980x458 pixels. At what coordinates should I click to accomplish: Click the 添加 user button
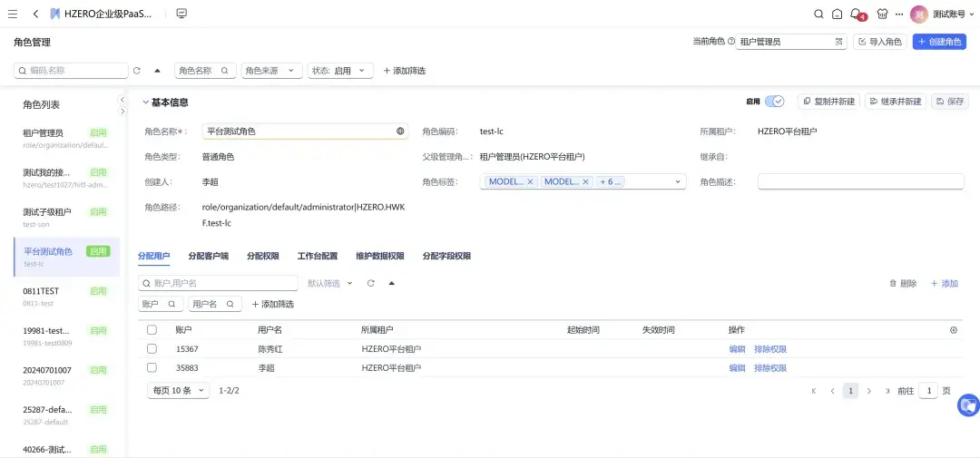tap(945, 283)
